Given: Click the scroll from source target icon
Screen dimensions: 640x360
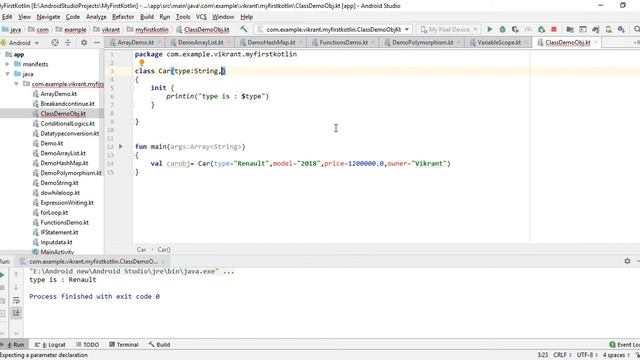Looking at the screenshot, I should click(55, 42).
